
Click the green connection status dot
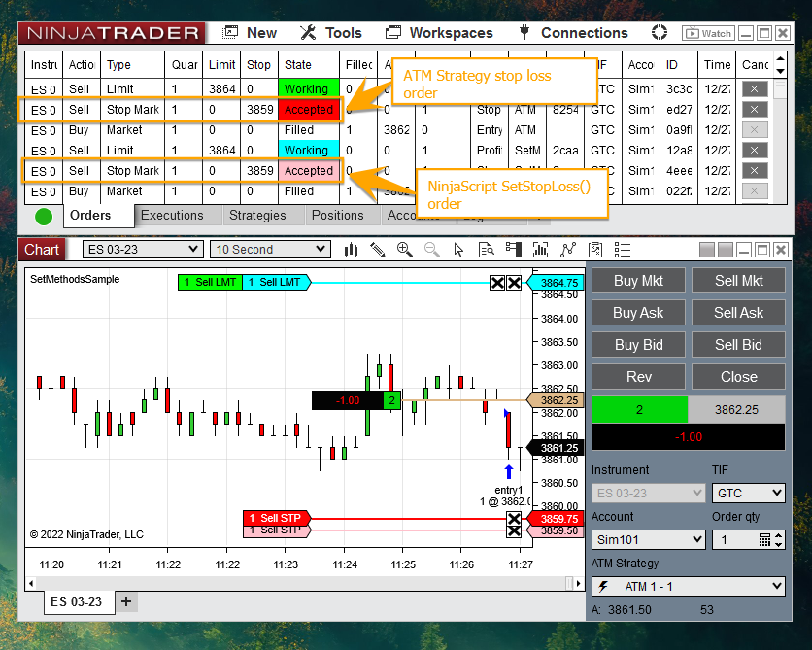pyautogui.click(x=44, y=216)
